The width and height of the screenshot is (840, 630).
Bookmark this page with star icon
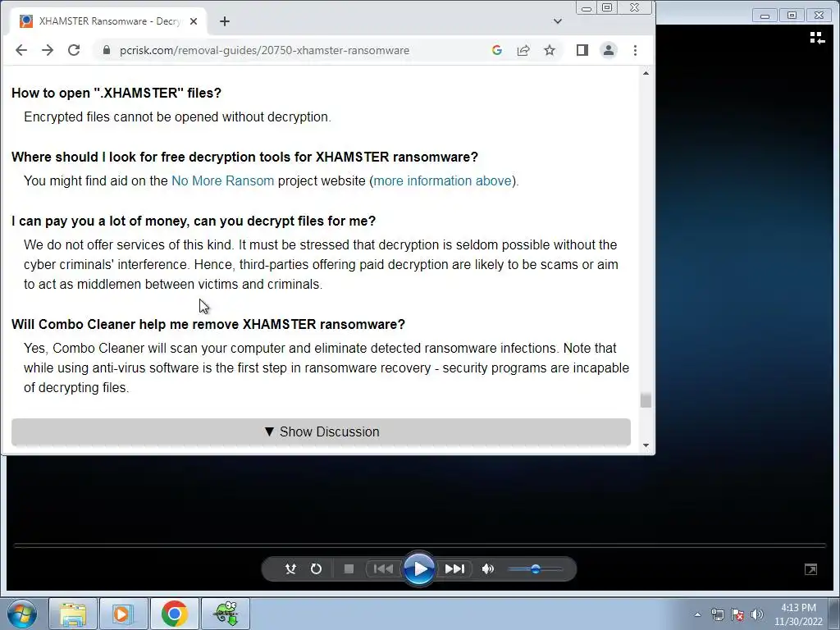pos(550,50)
